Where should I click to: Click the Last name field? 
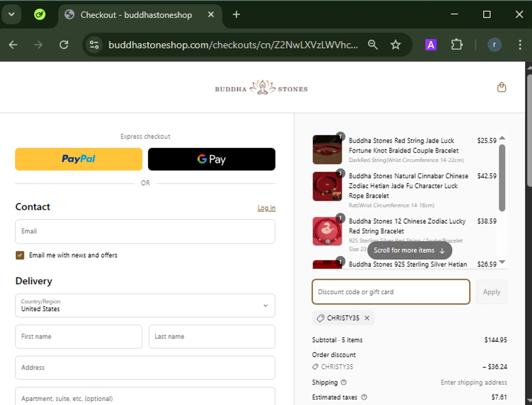[212, 337]
